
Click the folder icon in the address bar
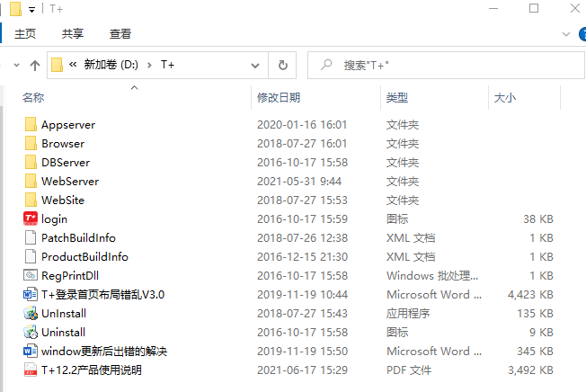coord(57,65)
